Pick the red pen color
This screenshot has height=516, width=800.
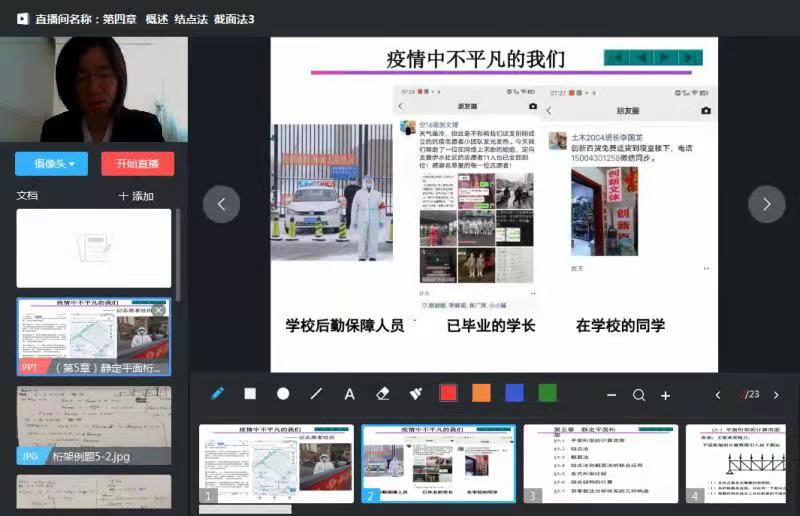448,393
